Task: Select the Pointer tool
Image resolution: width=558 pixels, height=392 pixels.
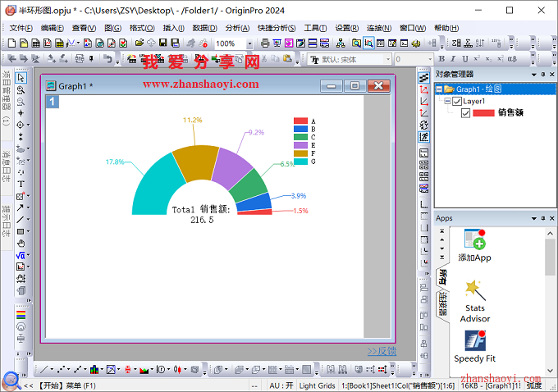Action: tap(21, 78)
